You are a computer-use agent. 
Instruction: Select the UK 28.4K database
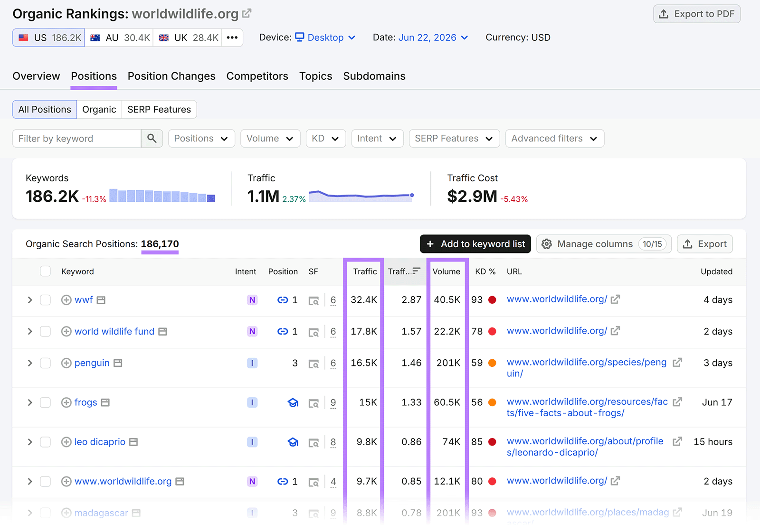tap(189, 37)
